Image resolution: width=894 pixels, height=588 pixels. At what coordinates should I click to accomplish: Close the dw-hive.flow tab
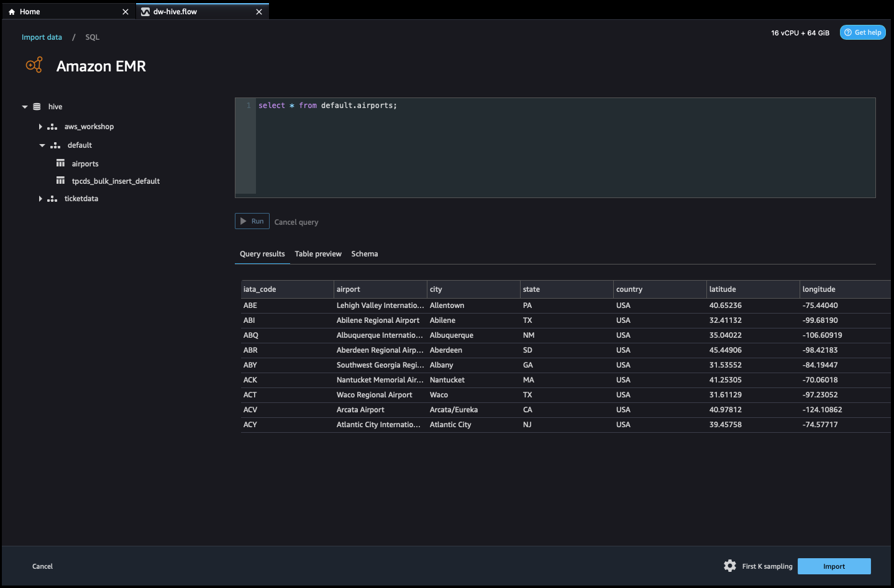259,12
